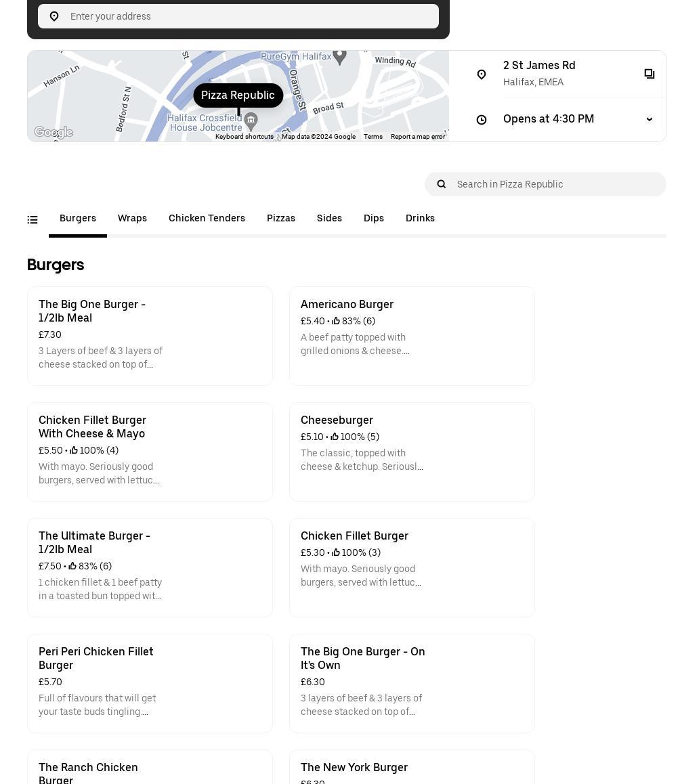Open The Ultimate Burger - 1/2lb Meal
The image size is (680, 784).
(150, 567)
